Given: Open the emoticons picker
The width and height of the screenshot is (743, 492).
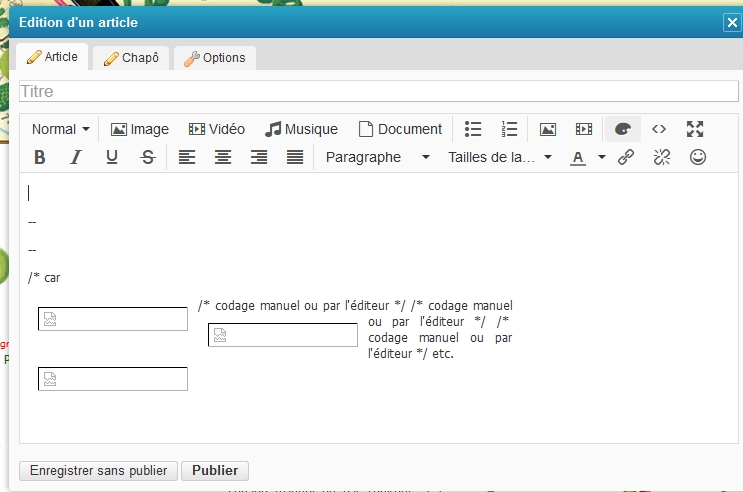Looking at the screenshot, I should (698, 157).
